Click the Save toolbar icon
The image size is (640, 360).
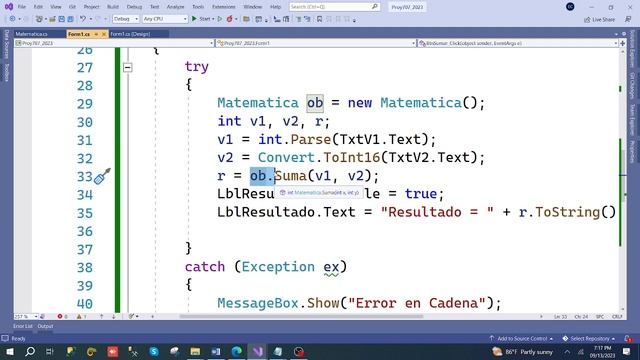coord(62,19)
